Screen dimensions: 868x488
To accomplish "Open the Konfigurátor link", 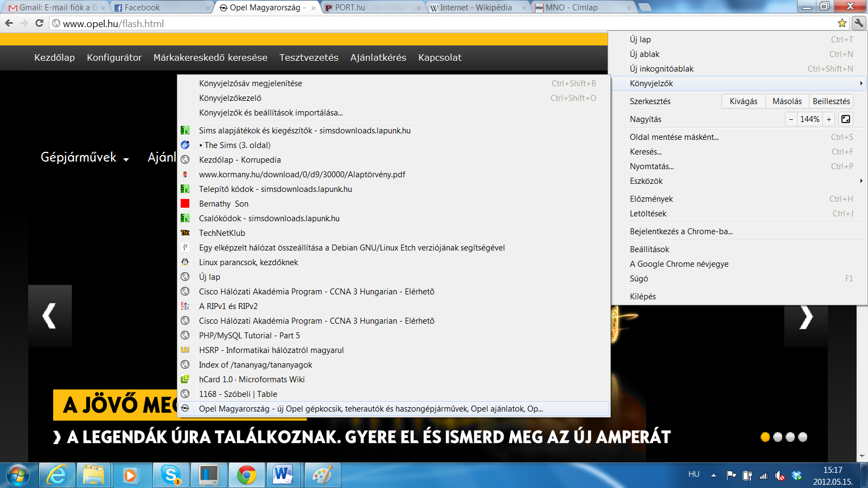I will coord(114,57).
